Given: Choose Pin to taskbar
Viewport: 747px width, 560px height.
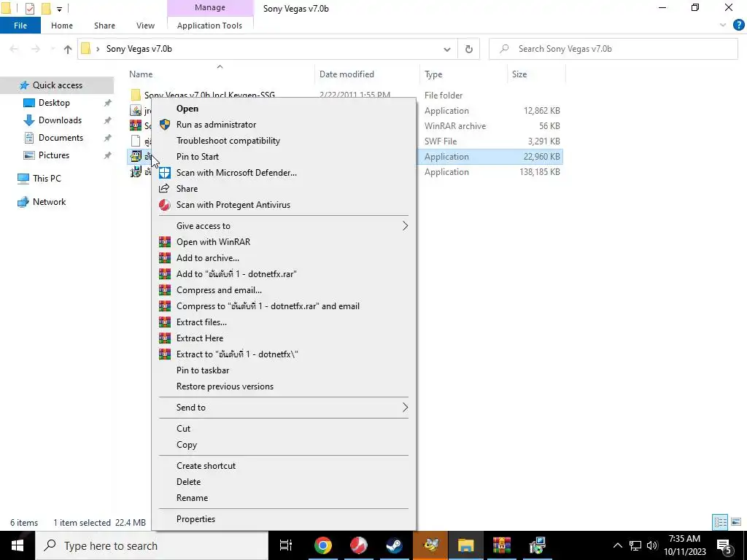Looking at the screenshot, I should coord(203,370).
